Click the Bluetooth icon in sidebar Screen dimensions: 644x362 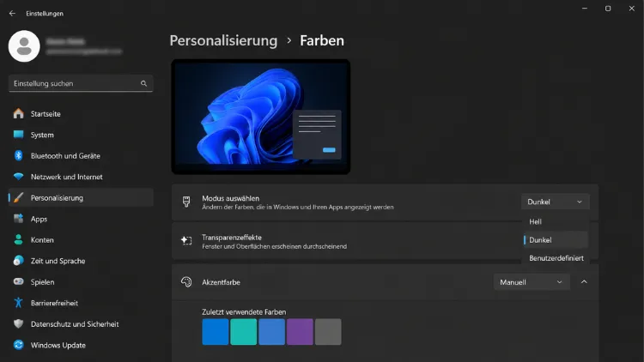point(19,155)
